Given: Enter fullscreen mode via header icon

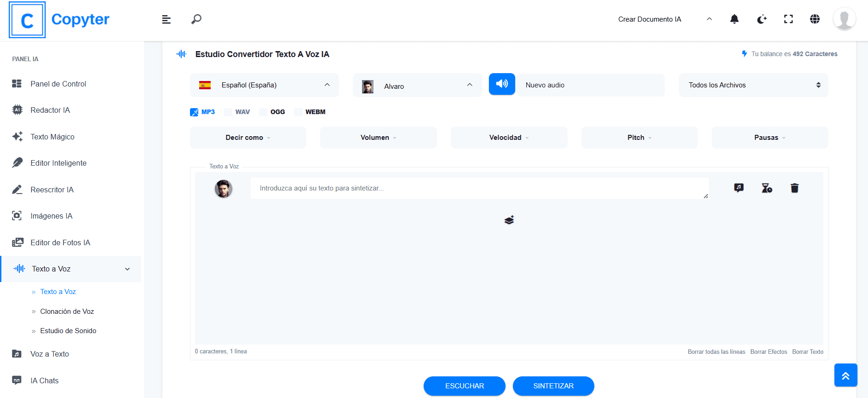Looking at the screenshot, I should (x=788, y=19).
